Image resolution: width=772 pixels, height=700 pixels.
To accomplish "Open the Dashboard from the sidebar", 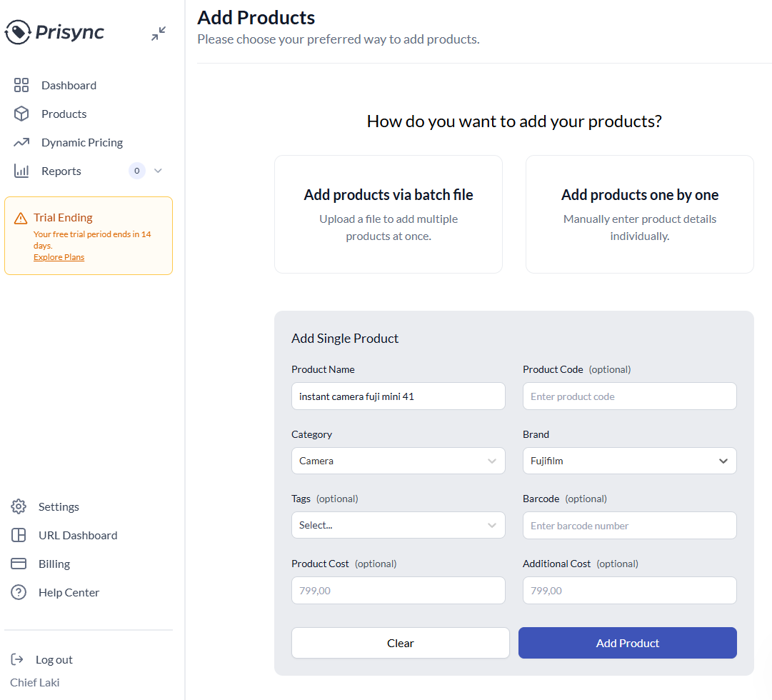I will pos(69,85).
